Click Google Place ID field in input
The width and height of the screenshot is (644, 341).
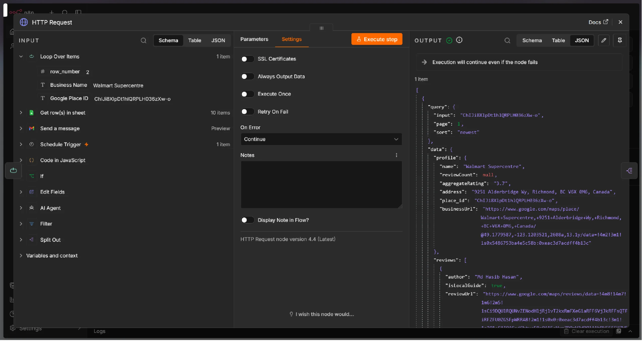[69, 98]
